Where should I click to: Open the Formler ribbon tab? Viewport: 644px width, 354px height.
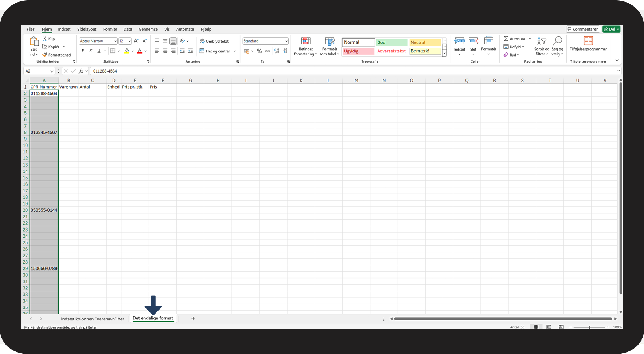click(x=110, y=29)
